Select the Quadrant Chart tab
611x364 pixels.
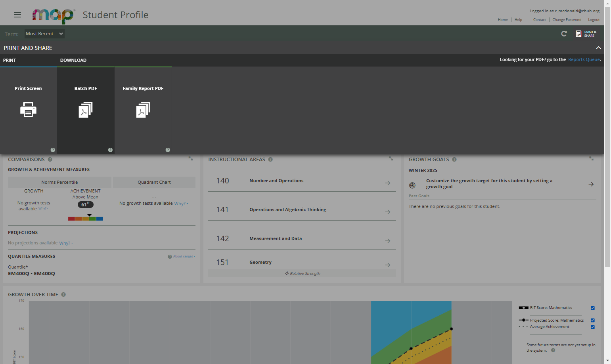point(154,182)
